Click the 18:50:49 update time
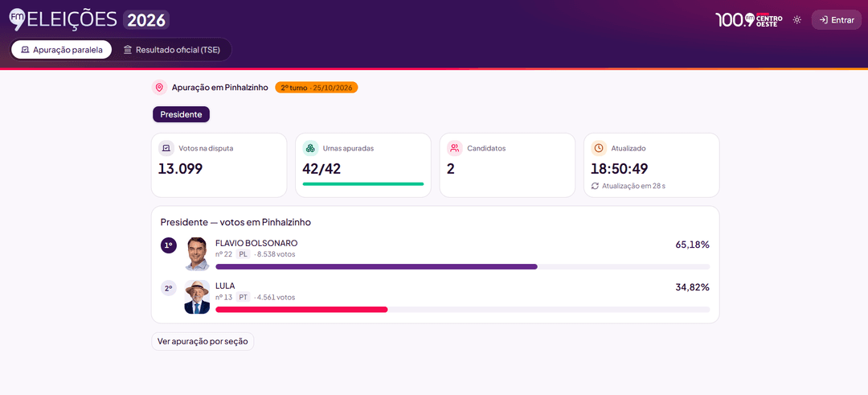Screen dimensions: 868x395 click(x=620, y=169)
